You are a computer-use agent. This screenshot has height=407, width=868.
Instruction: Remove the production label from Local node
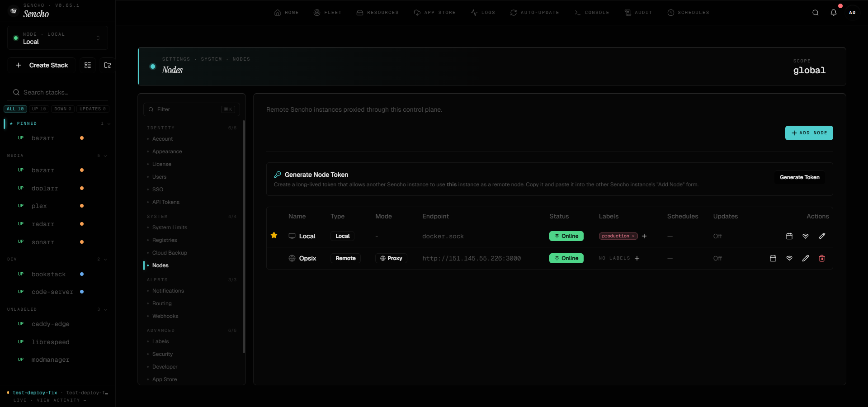click(633, 236)
